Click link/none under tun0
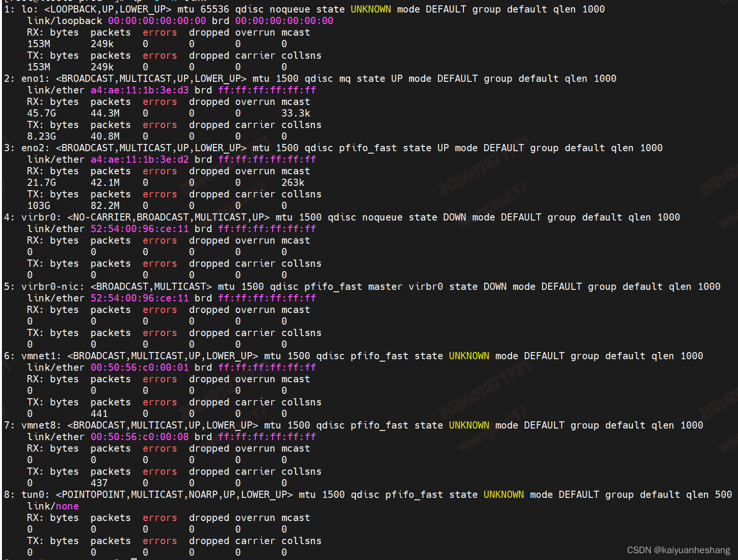This screenshot has height=560, width=738. [53, 506]
